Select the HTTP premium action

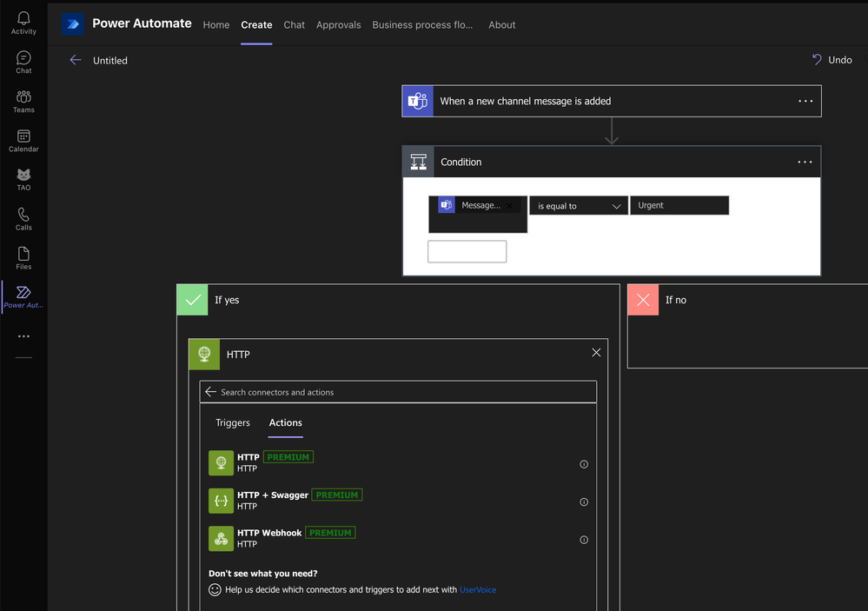(x=398, y=462)
